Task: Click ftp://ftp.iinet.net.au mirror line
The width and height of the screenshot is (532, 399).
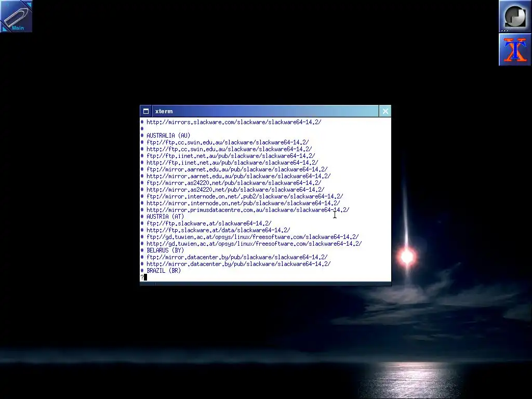Action: coord(228,156)
